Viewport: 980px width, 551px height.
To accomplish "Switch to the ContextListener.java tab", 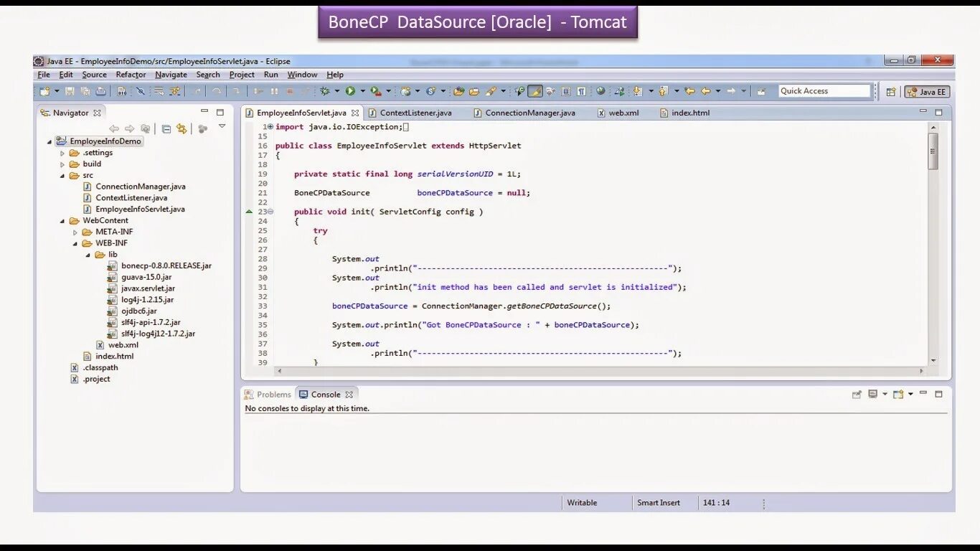I will [x=410, y=113].
